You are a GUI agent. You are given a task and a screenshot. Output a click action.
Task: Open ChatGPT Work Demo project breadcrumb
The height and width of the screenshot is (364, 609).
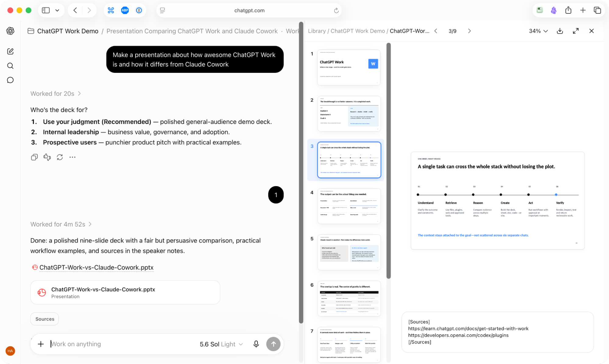(x=63, y=31)
